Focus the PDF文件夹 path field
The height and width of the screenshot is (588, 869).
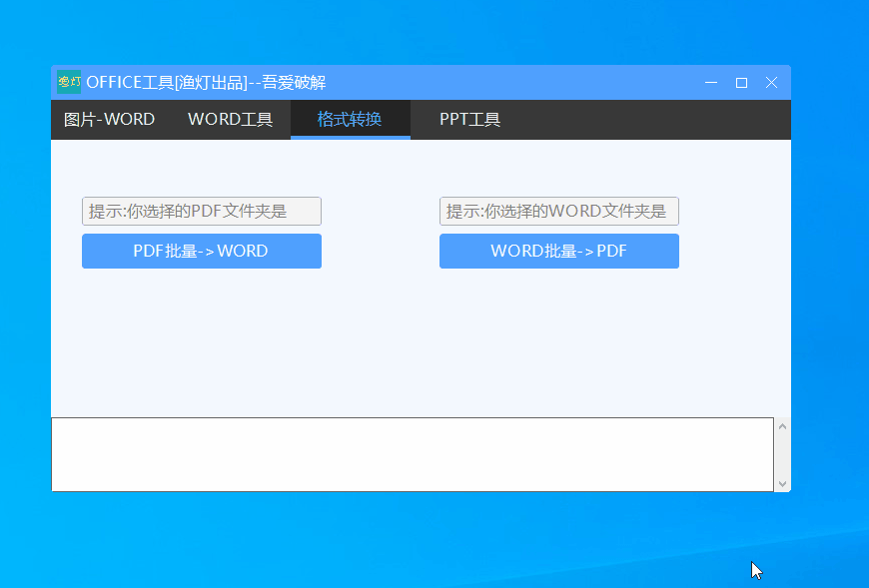(202, 211)
